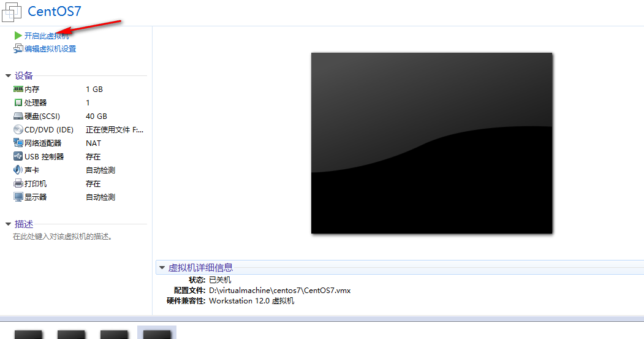Screen dimensions: 644x339
Task: Click the 自动检测 value for 声卡
Action: (100, 170)
